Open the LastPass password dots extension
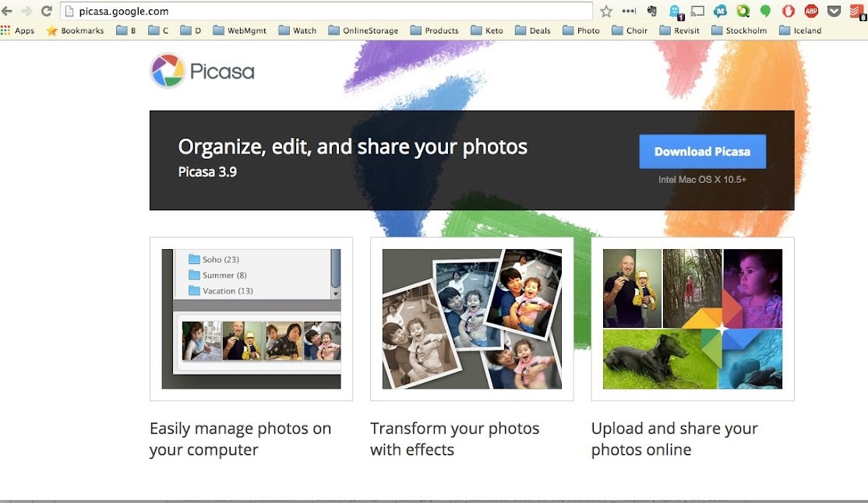 click(629, 11)
